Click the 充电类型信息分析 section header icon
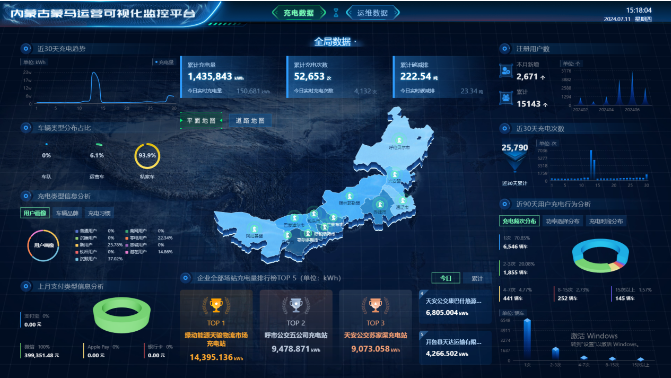 (x=26, y=196)
